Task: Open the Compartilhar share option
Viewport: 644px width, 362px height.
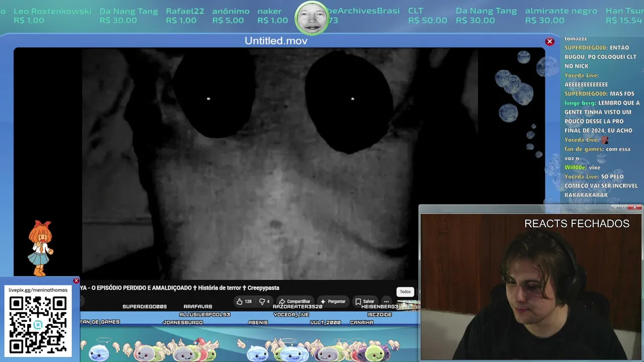Action: pyautogui.click(x=294, y=302)
